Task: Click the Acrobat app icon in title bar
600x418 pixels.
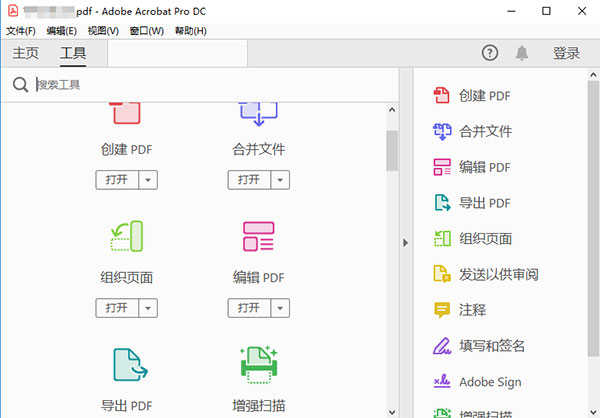Action: pyautogui.click(x=13, y=11)
